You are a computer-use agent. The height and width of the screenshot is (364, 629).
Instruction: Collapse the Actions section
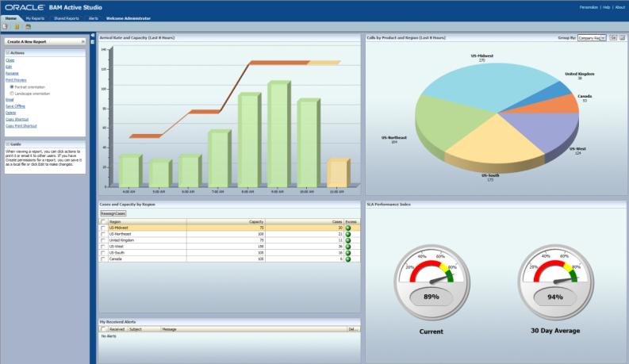pyautogui.click(x=8, y=52)
